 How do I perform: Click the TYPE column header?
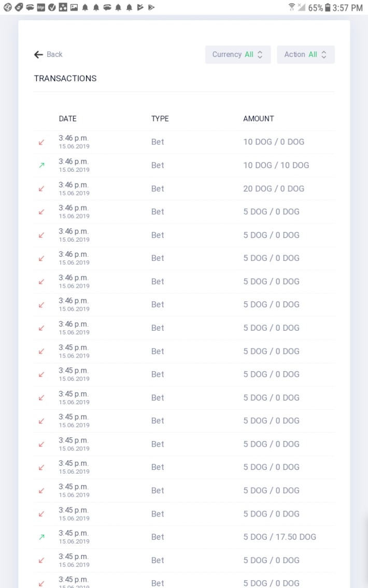(x=160, y=119)
